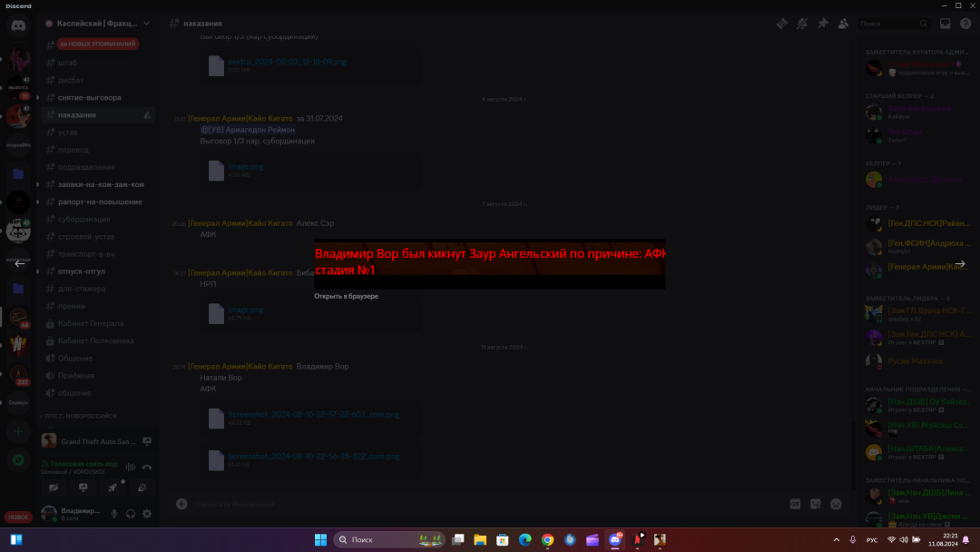Open Google Chrome from taskbar
Viewport: 980px width, 552px height.
pos(547,539)
